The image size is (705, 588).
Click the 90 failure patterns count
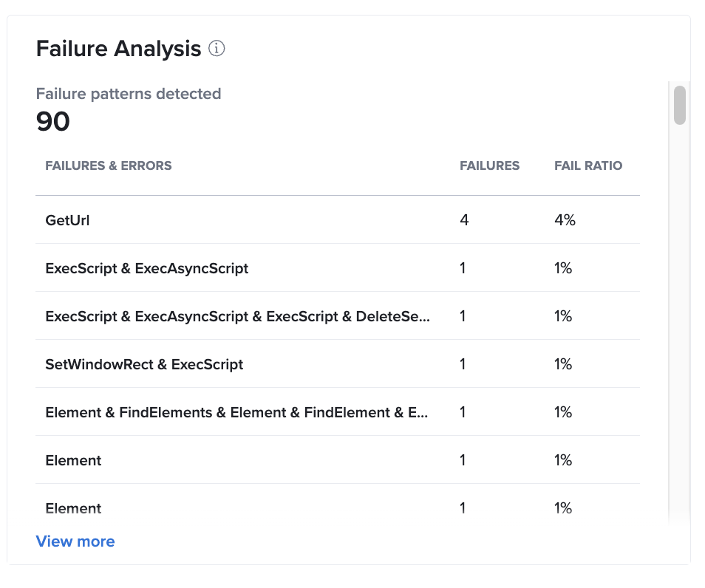[53, 122]
